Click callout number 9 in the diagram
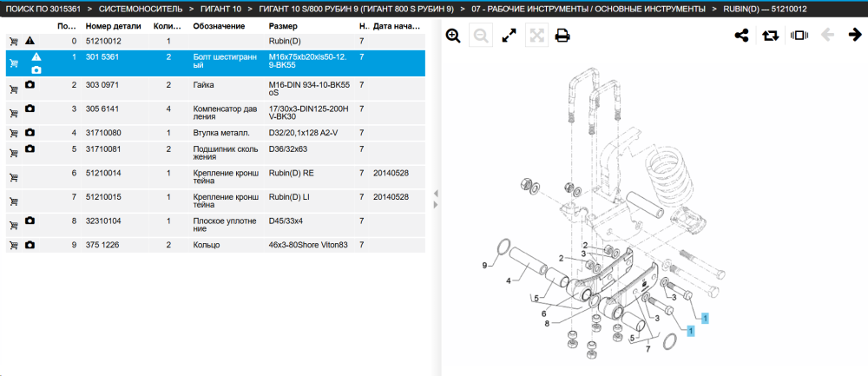Viewport: 868px width, 376px height. point(484,266)
